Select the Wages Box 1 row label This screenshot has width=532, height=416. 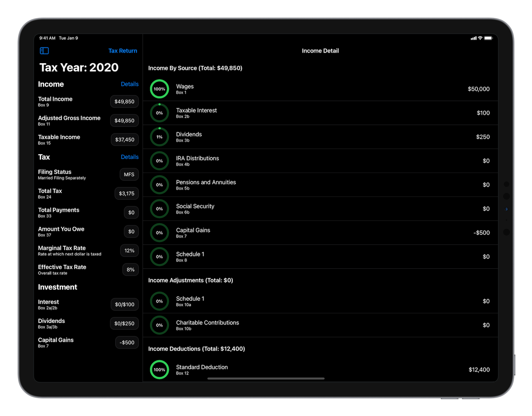185,89
